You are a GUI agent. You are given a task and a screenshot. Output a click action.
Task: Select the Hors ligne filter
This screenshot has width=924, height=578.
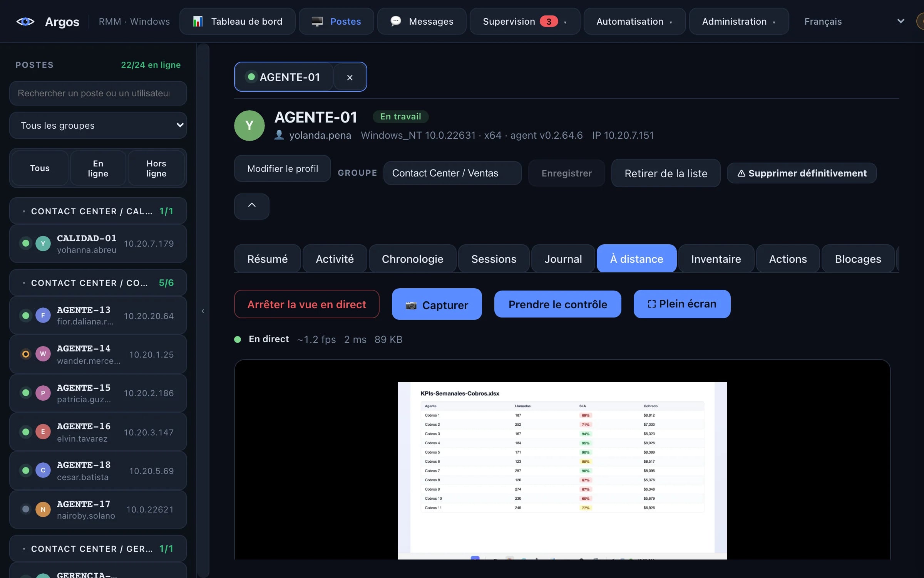[156, 168]
